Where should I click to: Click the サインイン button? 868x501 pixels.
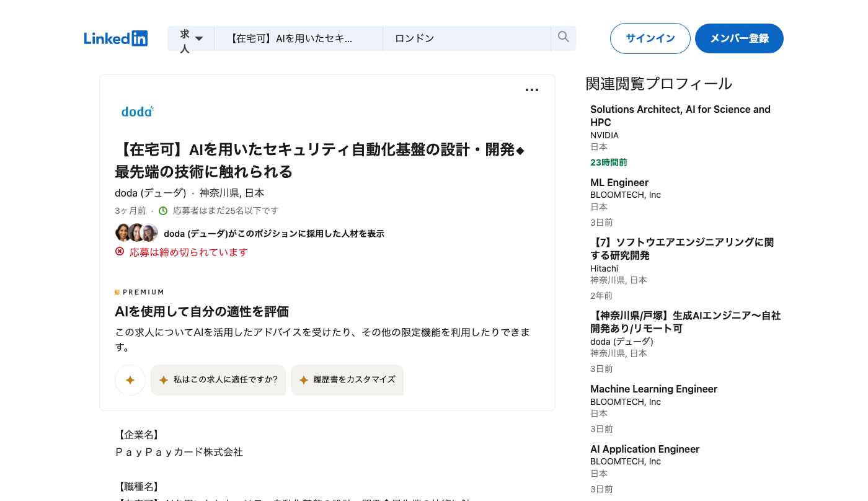coord(650,38)
